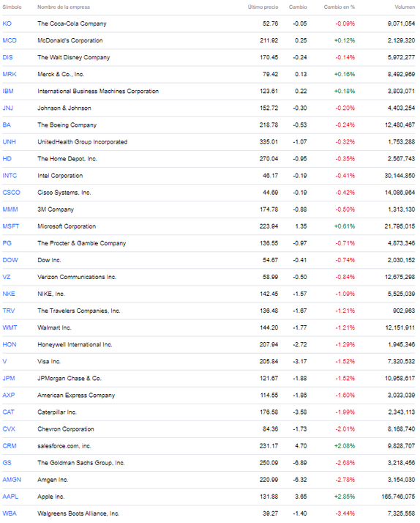The width and height of the screenshot is (420, 523).
Task: Open the MSFT ticker symbol link
Action: pyautogui.click(x=11, y=226)
